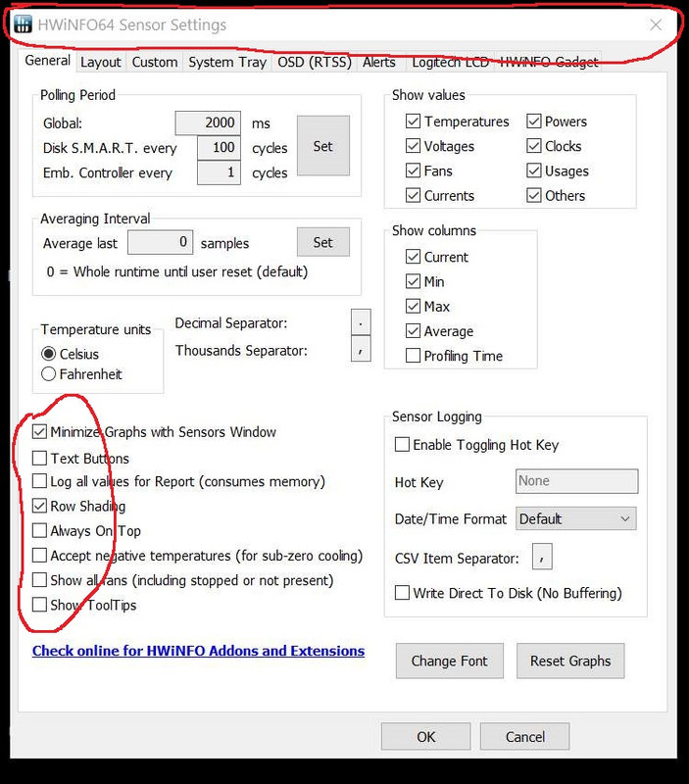The height and width of the screenshot is (784, 689).
Task: Open Check online for HWiNFO Addons link
Action: click(x=199, y=651)
